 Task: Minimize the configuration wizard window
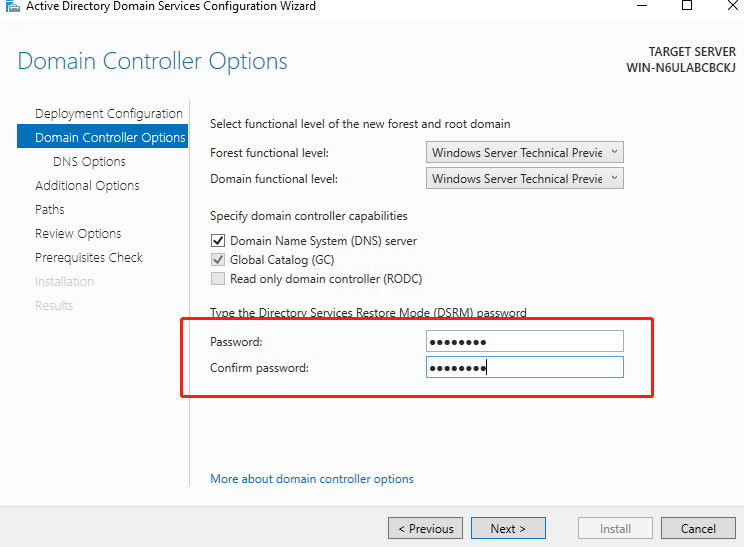pos(642,6)
